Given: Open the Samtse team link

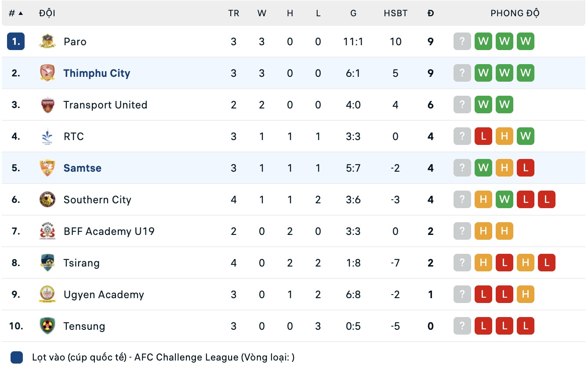Looking at the screenshot, I should (x=82, y=168).
